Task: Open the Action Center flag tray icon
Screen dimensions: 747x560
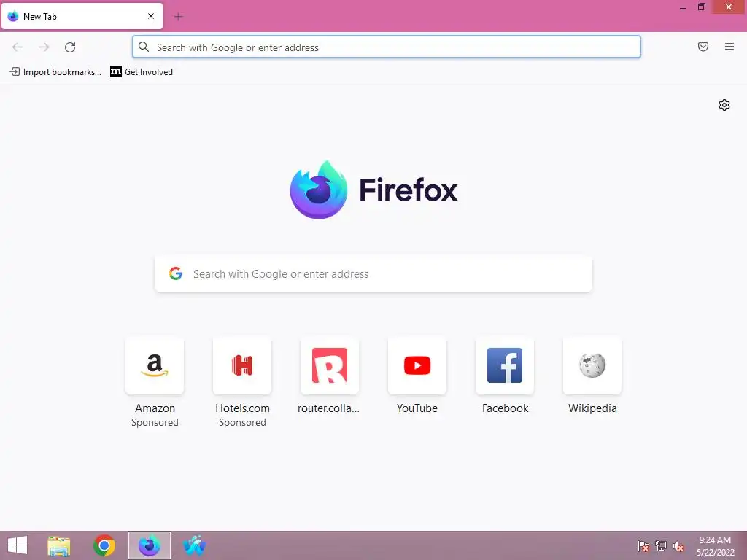Action: [x=643, y=546]
